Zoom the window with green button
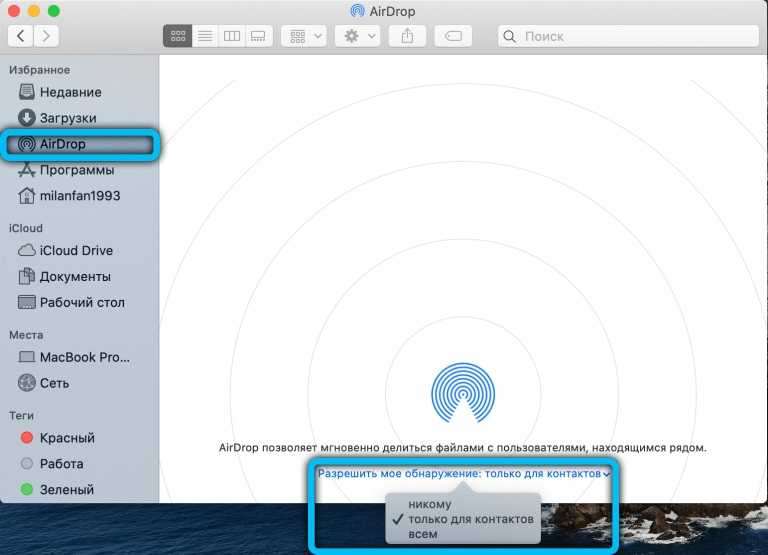The width and height of the screenshot is (768, 555). [x=54, y=11]
